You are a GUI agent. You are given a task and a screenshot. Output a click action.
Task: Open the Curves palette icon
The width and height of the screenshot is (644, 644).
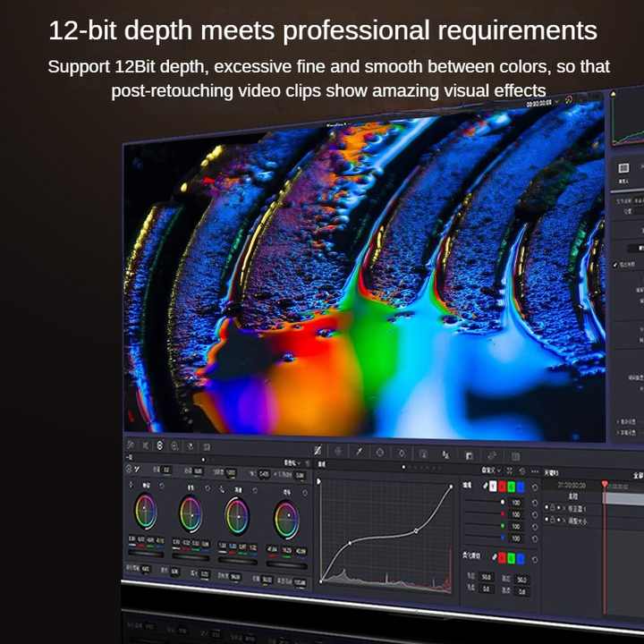[x=318, y=451]
